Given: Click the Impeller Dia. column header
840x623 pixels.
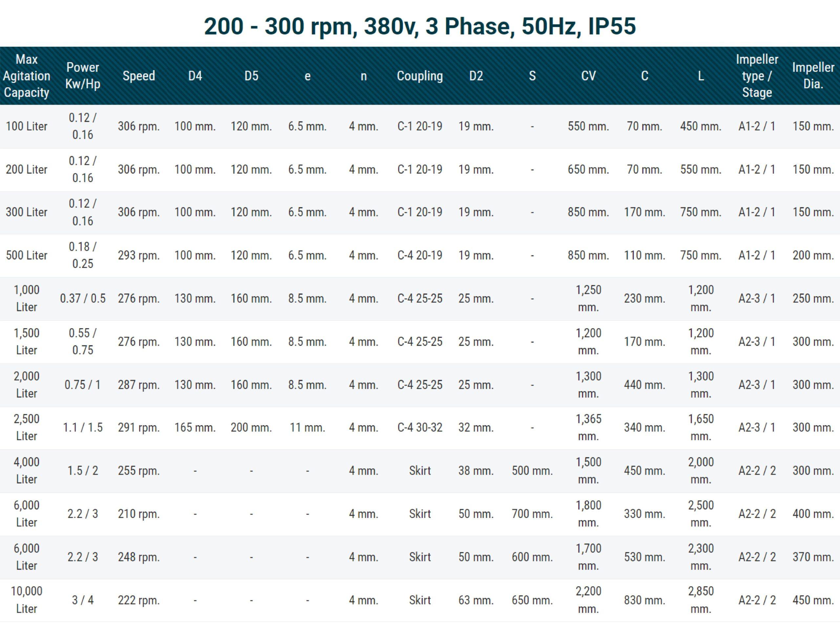Looking at the screenshot, I should 813,76.
